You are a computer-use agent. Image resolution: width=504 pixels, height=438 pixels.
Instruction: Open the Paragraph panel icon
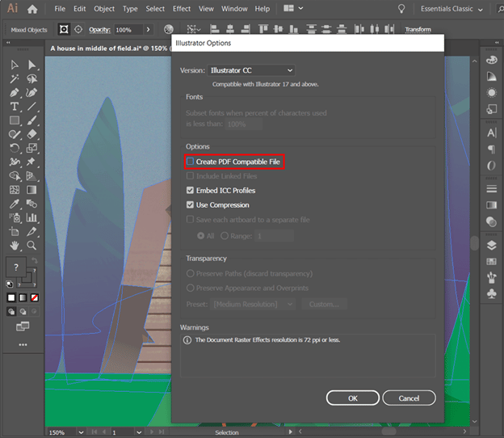coord(491,150)
